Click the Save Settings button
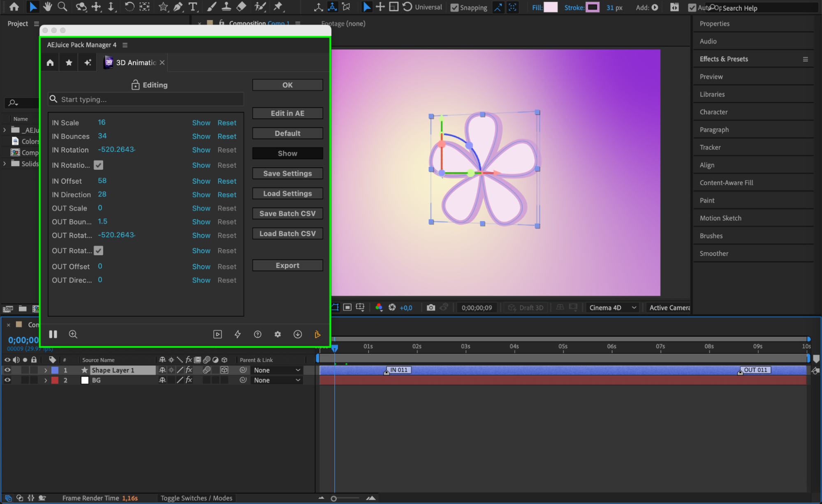 (x=287, y=173)
